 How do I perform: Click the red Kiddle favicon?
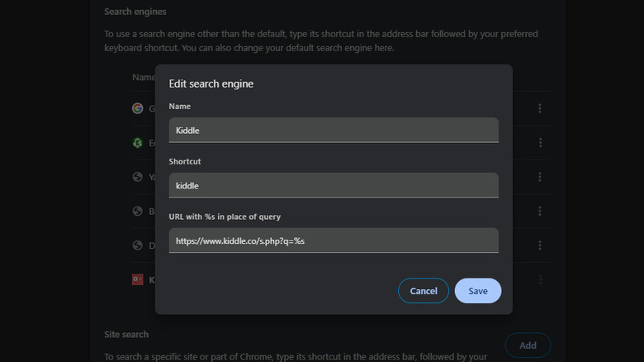click(x=138, y=279)
